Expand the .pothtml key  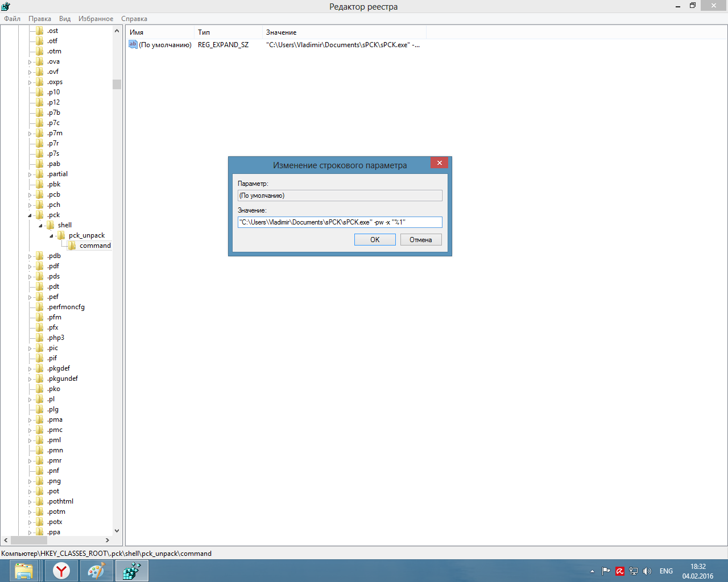pyautogui.click(x=30, y=502)
